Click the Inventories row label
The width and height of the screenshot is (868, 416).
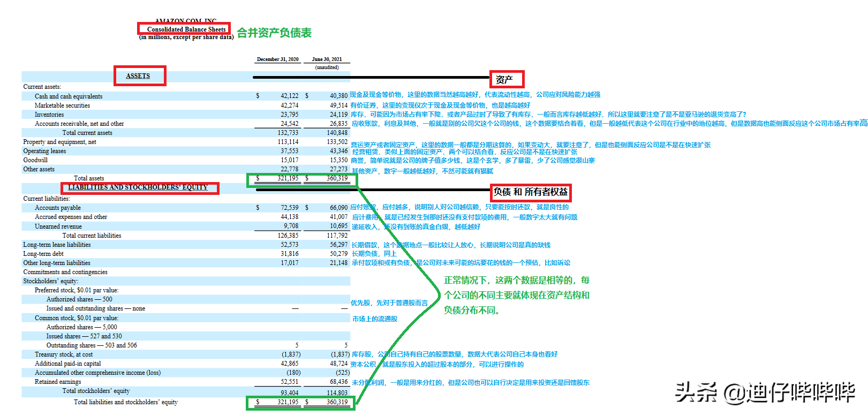click(49, 115)
